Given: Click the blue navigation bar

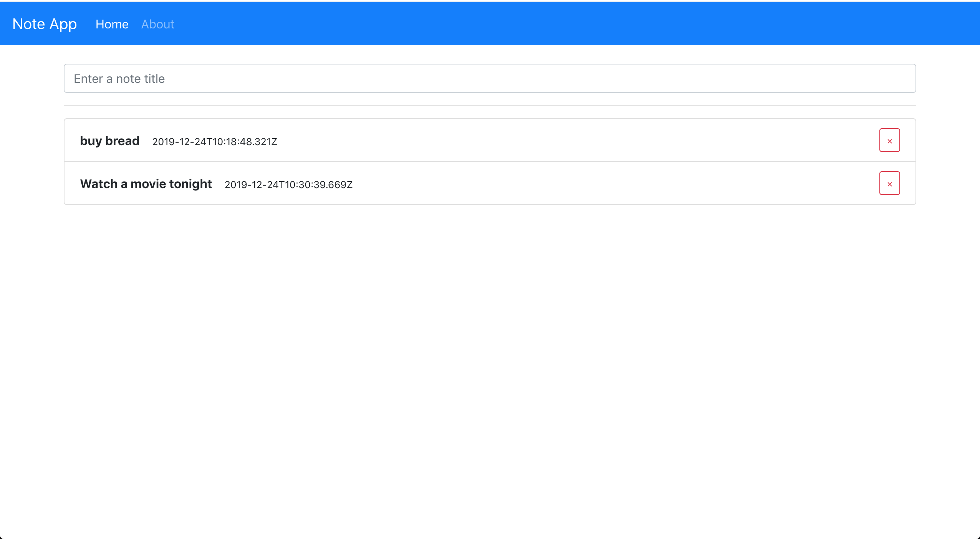Looking at the screenshot, I should (x=490, y=24).
